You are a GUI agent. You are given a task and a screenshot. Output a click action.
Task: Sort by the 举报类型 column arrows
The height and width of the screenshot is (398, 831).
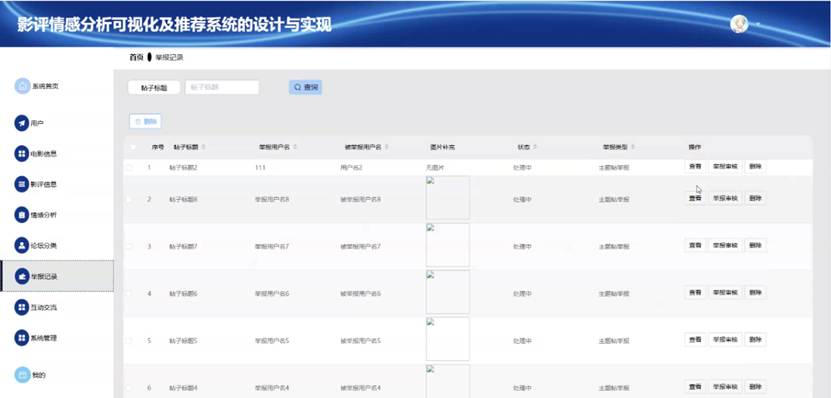pos(633,147)
